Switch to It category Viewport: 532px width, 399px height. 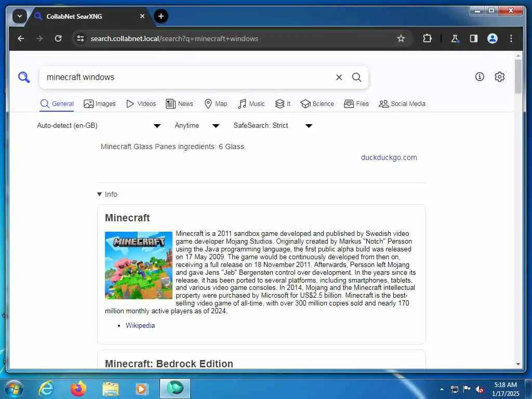283,104
